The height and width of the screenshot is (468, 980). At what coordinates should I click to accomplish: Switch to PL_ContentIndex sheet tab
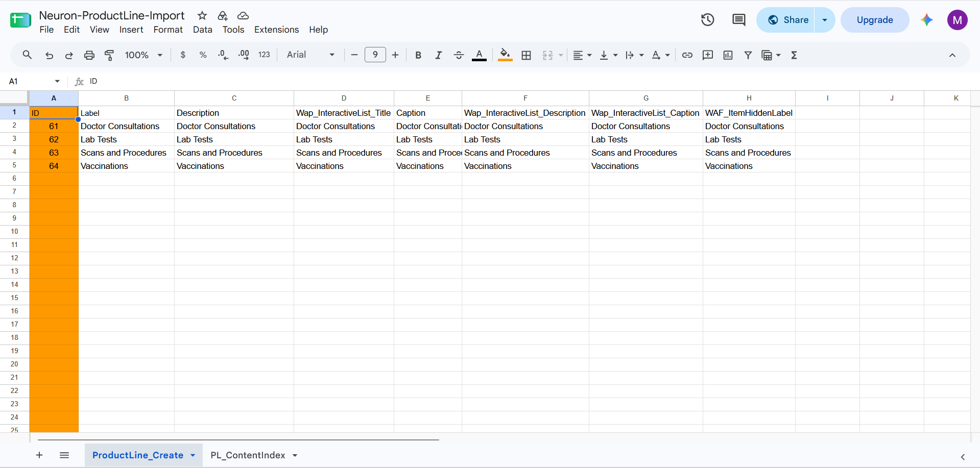coord(248,455)
